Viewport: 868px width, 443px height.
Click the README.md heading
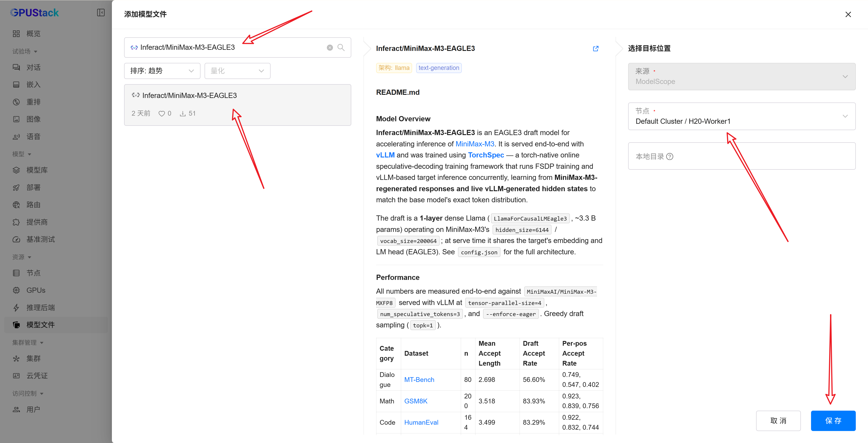(398, 93)
